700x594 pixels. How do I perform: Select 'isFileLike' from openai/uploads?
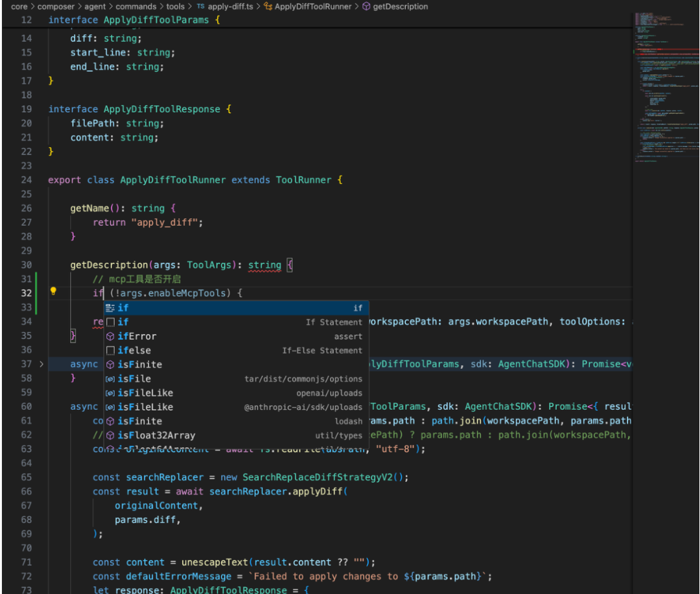(x=236, y=393)
